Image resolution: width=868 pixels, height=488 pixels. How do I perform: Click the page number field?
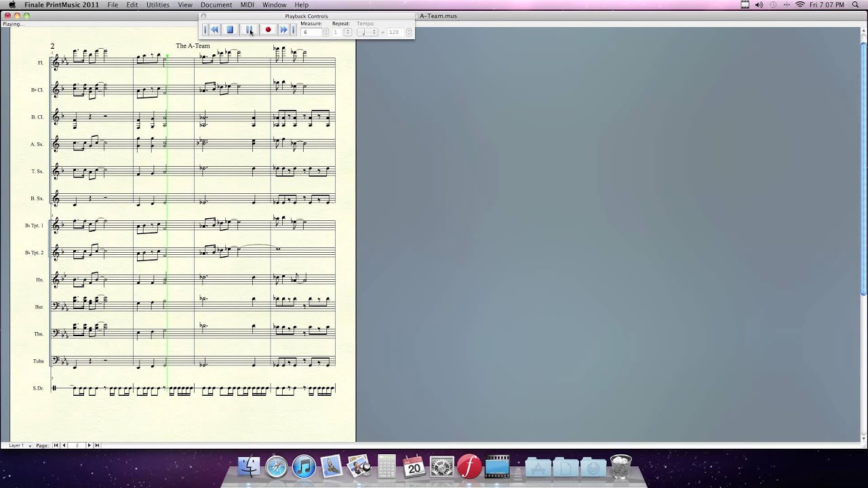[77, 445]
